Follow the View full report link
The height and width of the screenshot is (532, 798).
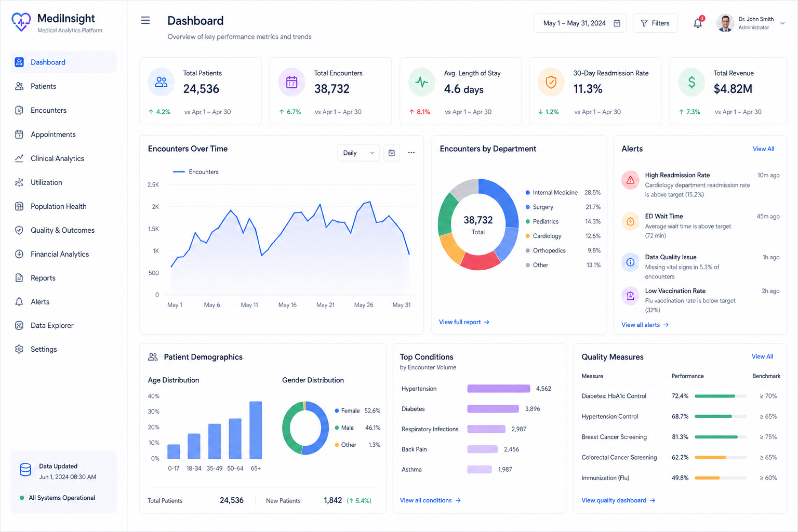(x=464, y=322)
